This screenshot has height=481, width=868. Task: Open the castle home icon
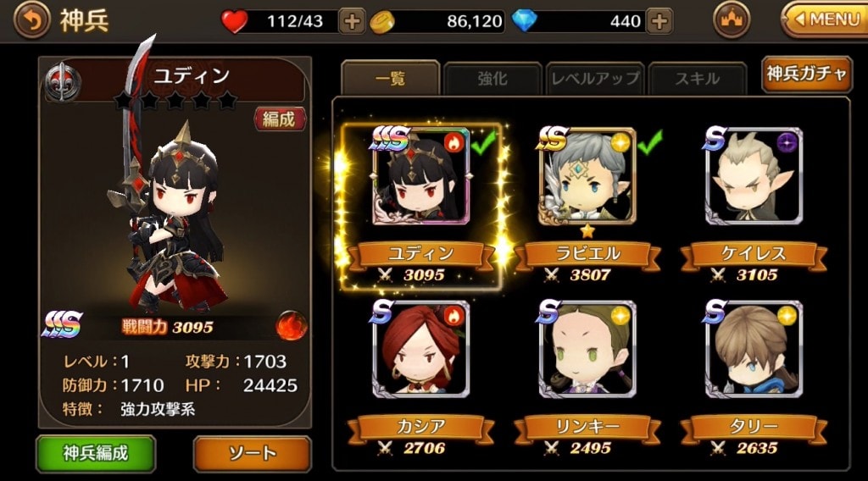(x=731, y=20)
